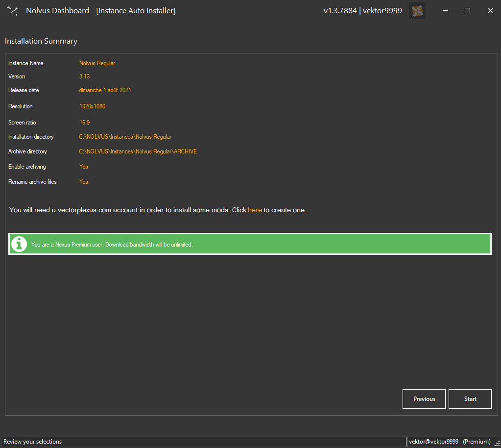This screenshot has height=448, width=501.
Task: Click the 'Installation Summary' heading
Action: coord(41,41)
